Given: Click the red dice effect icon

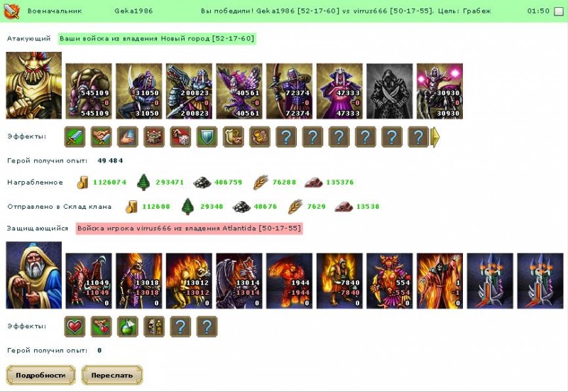Looking at the screenshot, I should 180,137.
